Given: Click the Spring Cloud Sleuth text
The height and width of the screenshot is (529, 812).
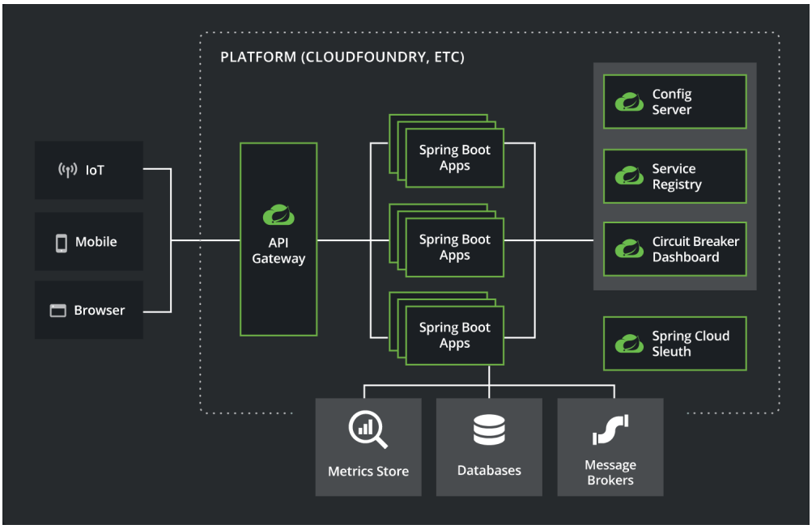Looking at the screenshot, I should pos(691,344).
